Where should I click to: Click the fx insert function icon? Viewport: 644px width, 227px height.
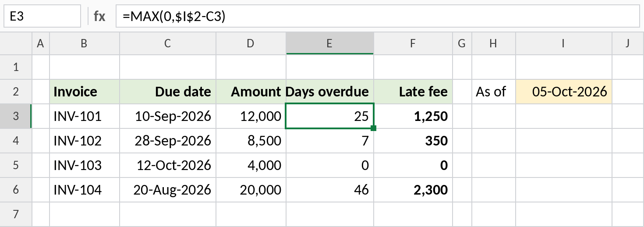tap(99, 17)
